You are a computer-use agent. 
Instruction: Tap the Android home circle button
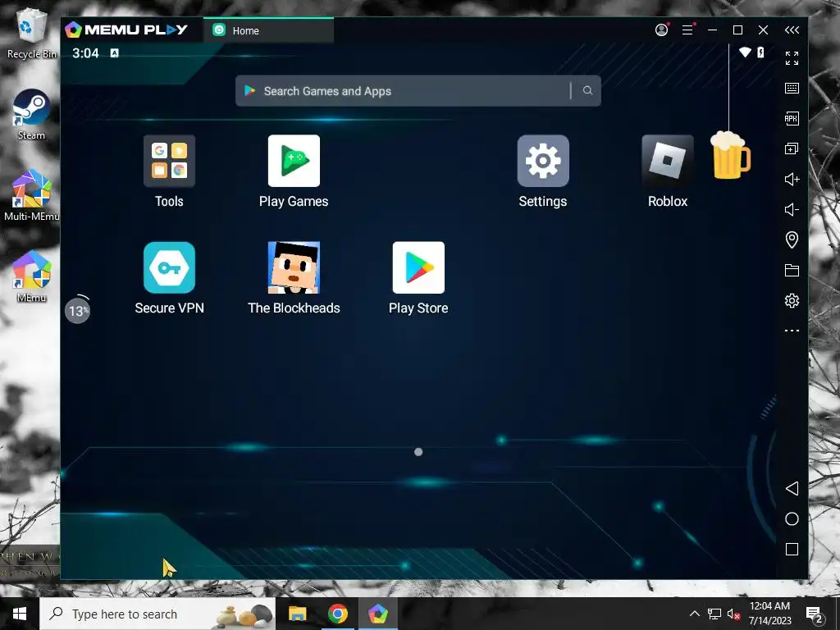tap(792, 518)
